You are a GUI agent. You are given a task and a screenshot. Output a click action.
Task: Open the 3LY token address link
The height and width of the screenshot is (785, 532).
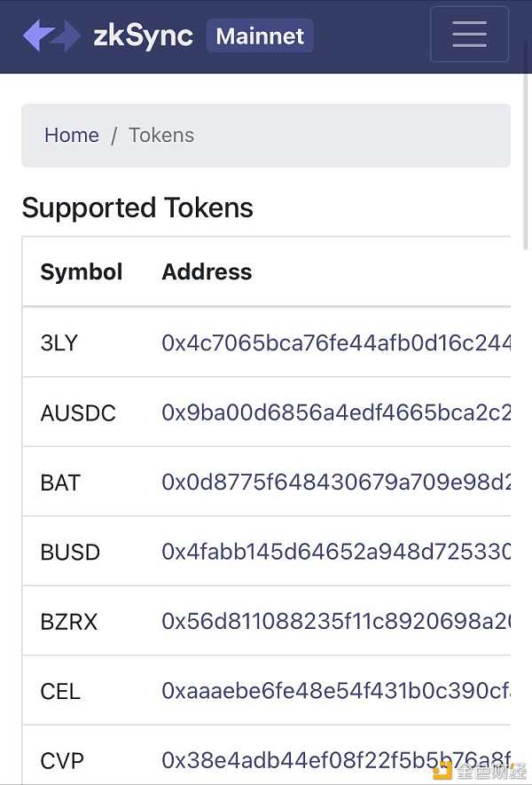click(336, 342)
